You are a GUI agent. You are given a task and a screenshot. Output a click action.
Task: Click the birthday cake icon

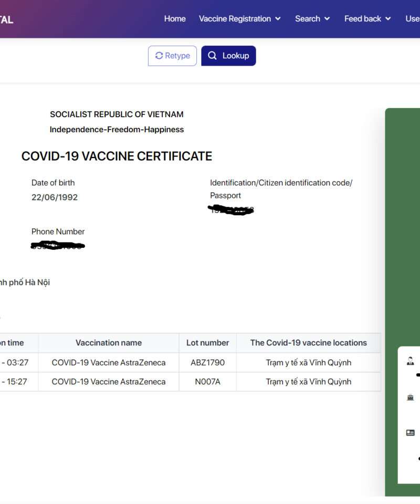[x=411, y=397]
